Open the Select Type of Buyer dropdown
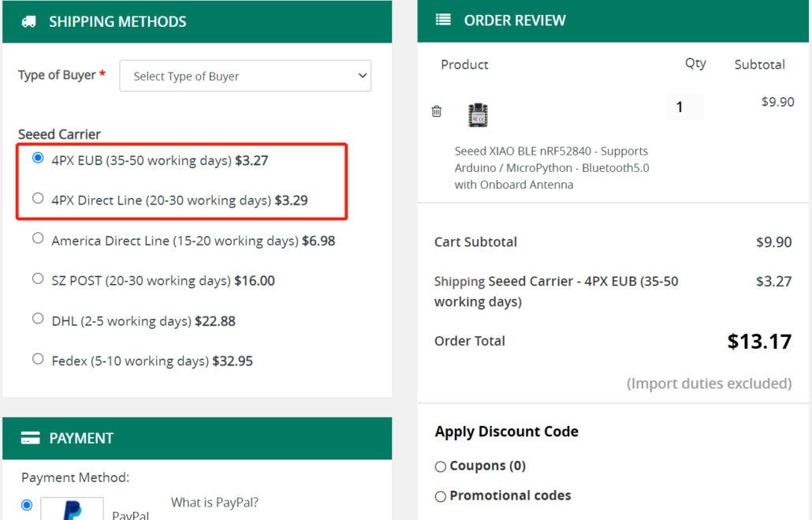 [245, 76]
